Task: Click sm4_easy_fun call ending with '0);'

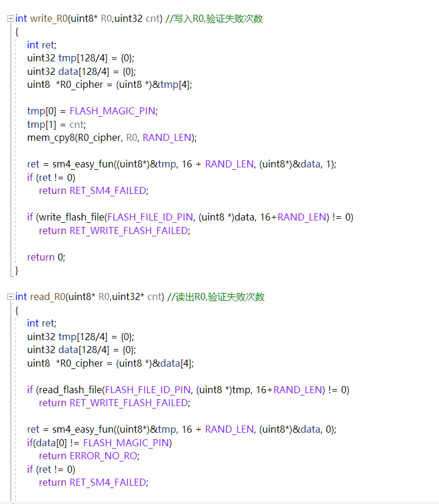Action: tap(194, 429)
